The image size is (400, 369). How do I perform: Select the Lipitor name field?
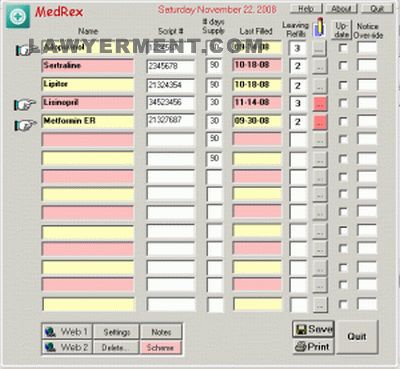(x=88, y=85)
